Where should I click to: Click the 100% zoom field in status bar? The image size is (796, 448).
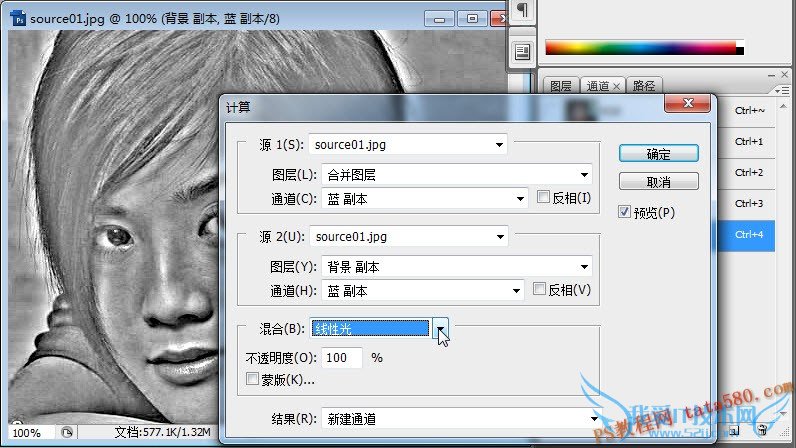click(29, 433)
